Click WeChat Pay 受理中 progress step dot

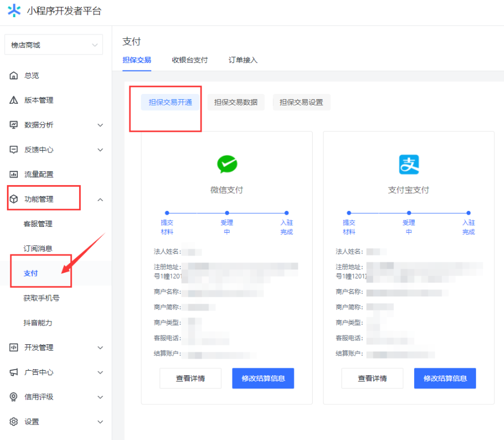(x=227, y=213)
